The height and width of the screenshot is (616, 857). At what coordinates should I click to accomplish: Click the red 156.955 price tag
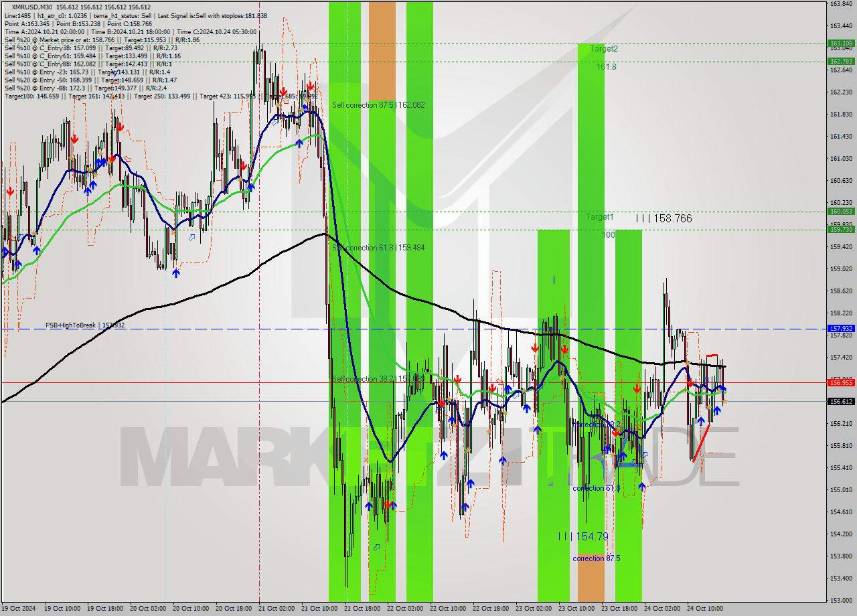click(x=840, y=382)
